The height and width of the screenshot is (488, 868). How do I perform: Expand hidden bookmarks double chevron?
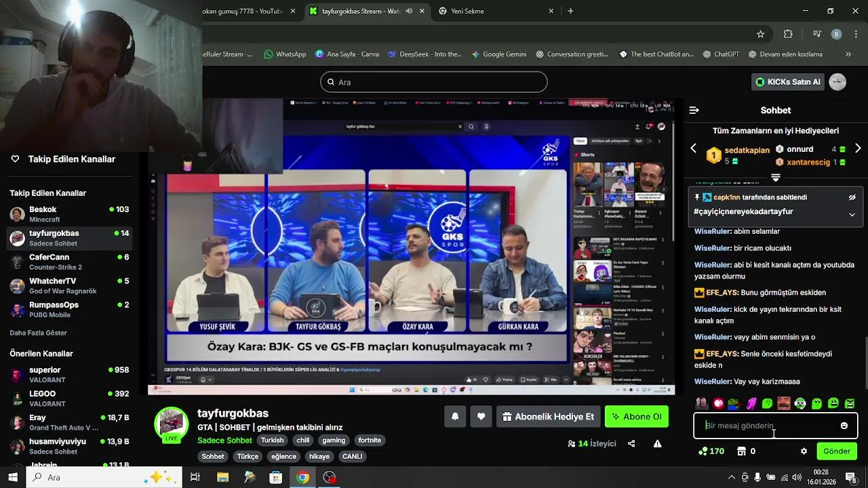848,54
